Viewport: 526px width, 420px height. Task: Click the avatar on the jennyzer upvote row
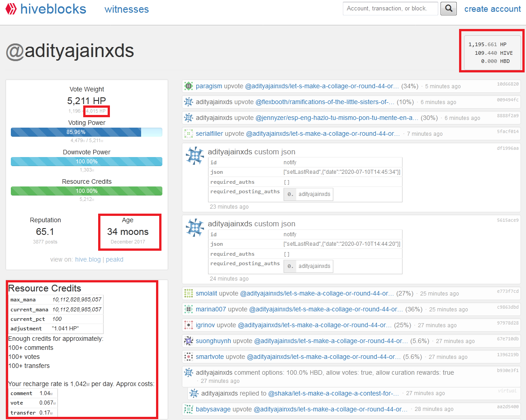[x=188, y=117]
